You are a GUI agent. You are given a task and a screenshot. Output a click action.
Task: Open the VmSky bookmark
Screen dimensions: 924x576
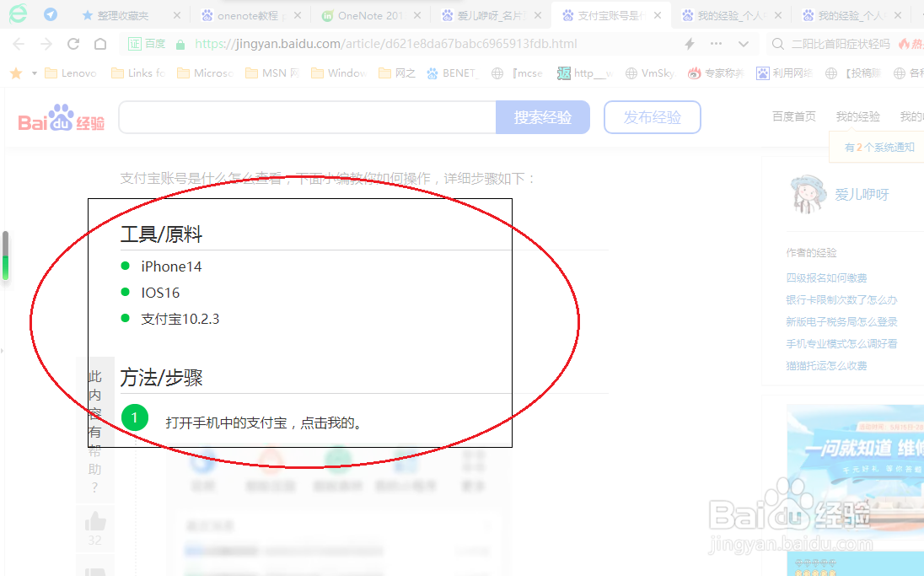pyautogui.click(x=650, y=73)
